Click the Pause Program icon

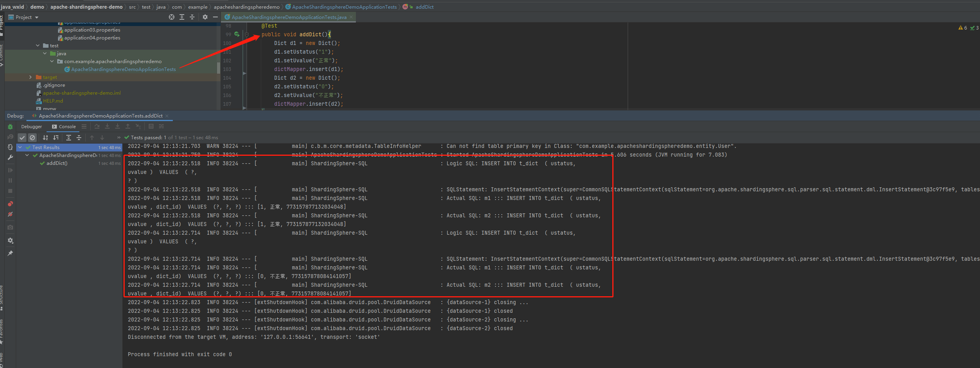(x=10, y=181)
